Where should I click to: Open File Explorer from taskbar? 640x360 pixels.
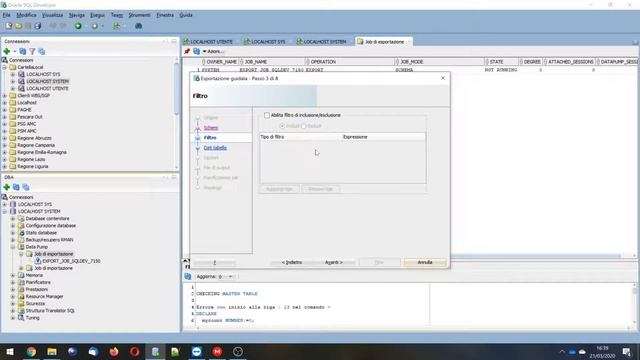click(x=52, y=351)
